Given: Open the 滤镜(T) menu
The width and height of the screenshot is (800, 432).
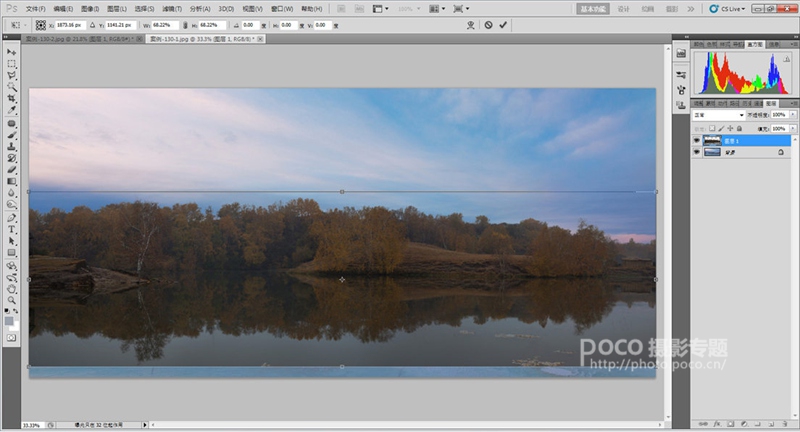Looking at the screenshot, I should tap(172, 9).
